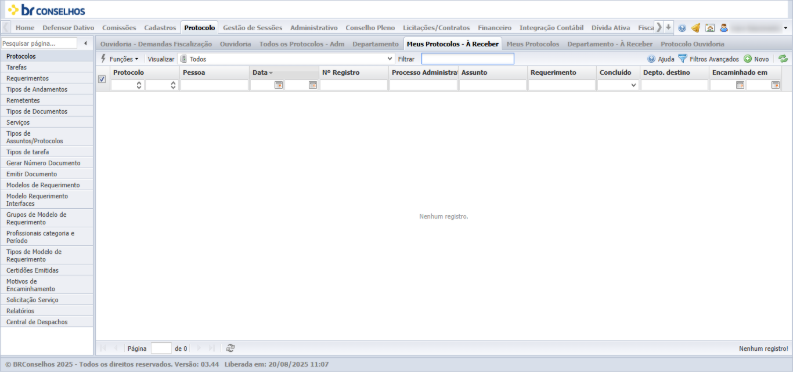Click the globe icon in the top menu bar

coord(682,28)
